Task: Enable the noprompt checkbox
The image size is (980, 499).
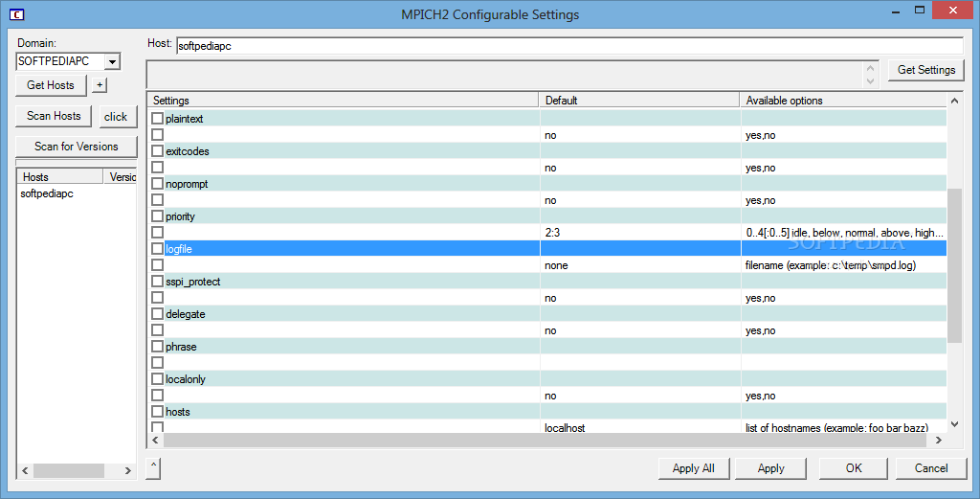Action: point(158,183)
